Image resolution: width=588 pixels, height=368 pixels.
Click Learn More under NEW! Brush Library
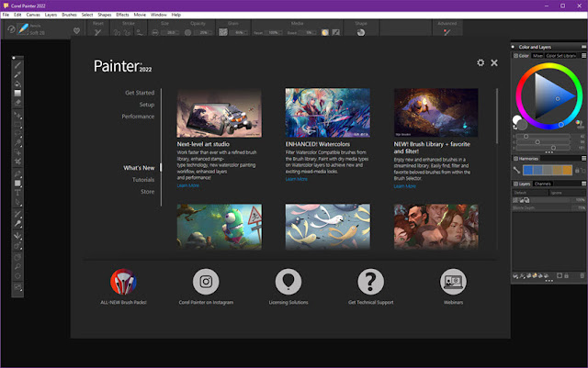point(404,186)
